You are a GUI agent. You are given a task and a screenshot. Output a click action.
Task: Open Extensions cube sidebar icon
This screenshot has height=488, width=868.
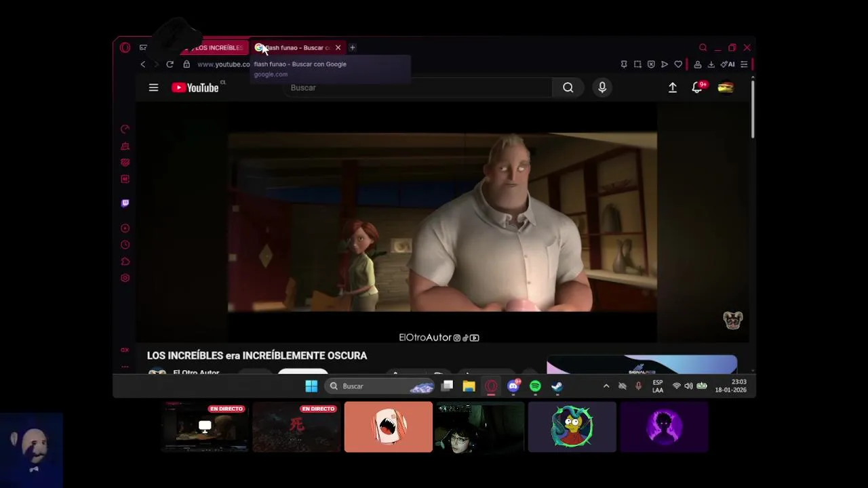pos(125,262)
